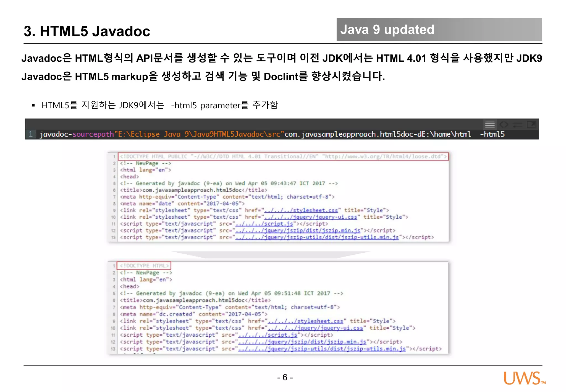Open script.js link in HTML 4.01 listing
This screenshot has width=566, height=392.
coord(264,224)
